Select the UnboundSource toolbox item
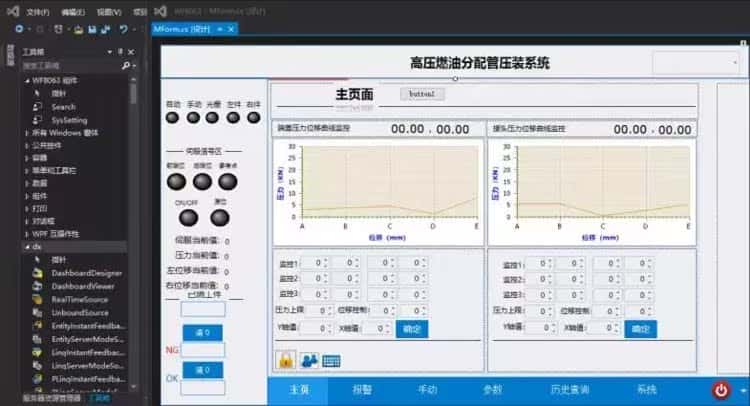 [80, 313]
